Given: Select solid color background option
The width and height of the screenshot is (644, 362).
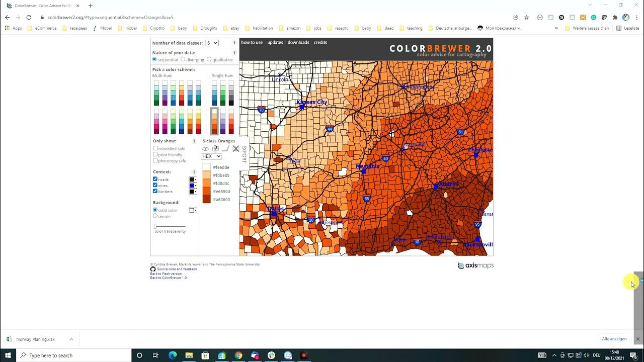Looking at the screenshot, I should click(x=155, y=210).
